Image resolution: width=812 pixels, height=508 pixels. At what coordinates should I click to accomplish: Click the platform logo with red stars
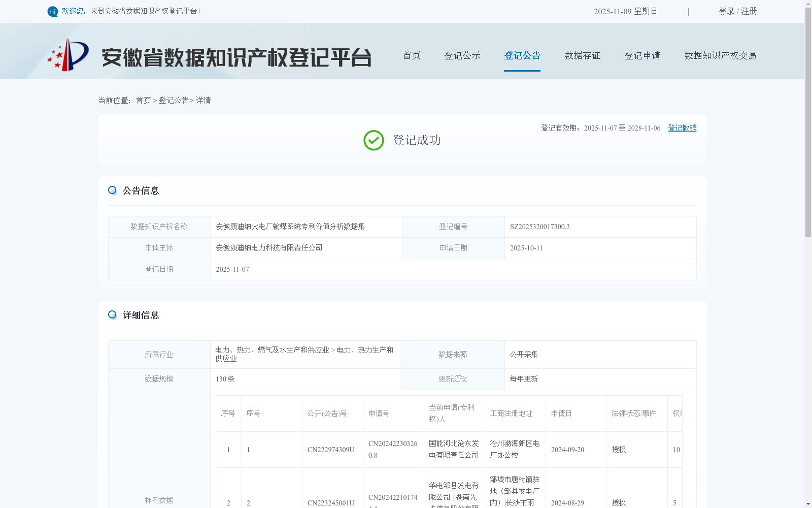pyautogui.click(x=68, y=55)
